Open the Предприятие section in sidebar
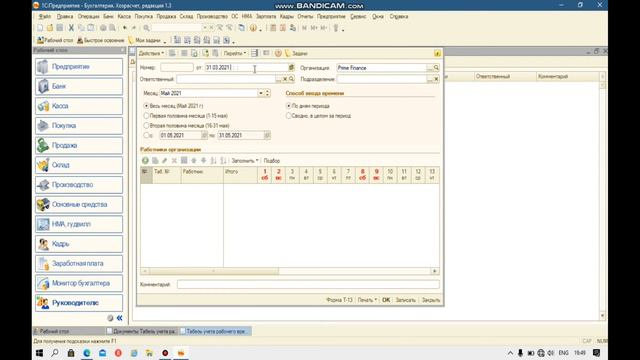 79,67
